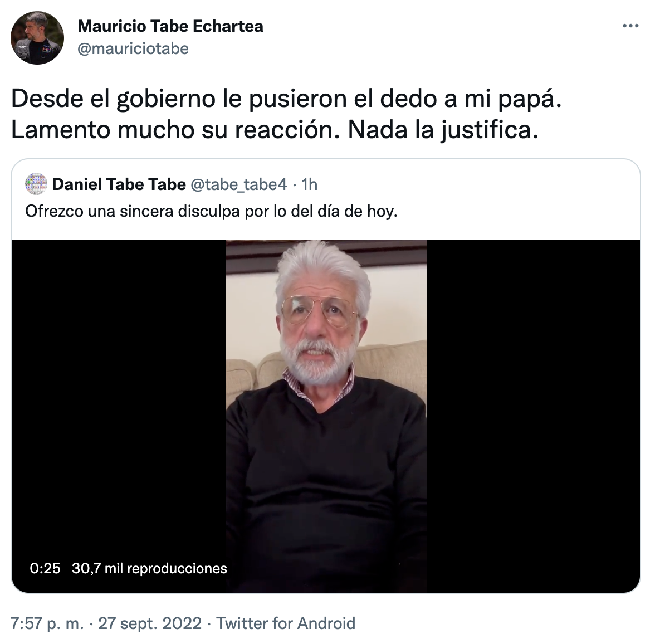The height and width of the screenshot is (644, 655).
Task: Open the quoted author name Daniel Tabe Tabe
Action: point(119,184)
